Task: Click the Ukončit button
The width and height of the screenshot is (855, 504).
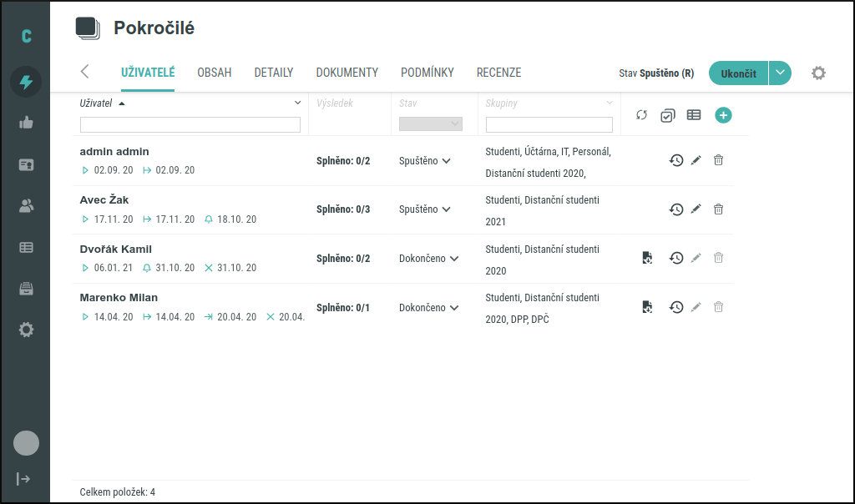Action: pyautogui.click(x=738, y=73)
